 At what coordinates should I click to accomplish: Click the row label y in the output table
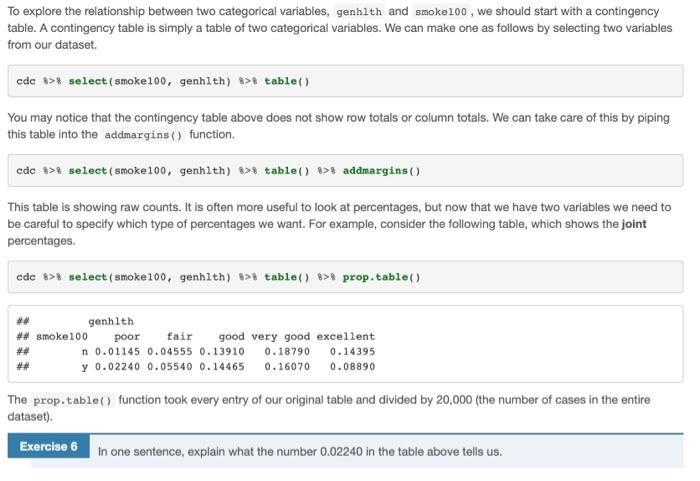point(84,367)
